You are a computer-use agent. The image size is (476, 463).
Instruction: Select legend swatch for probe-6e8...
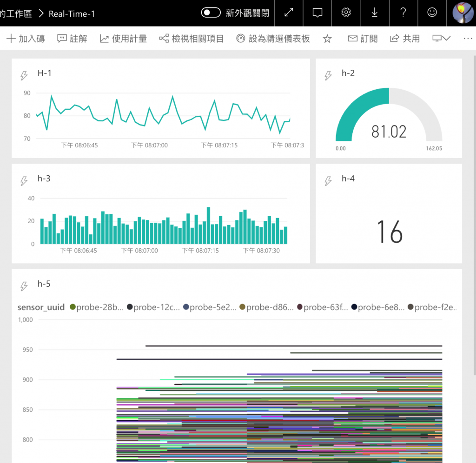tap(354, 307)
